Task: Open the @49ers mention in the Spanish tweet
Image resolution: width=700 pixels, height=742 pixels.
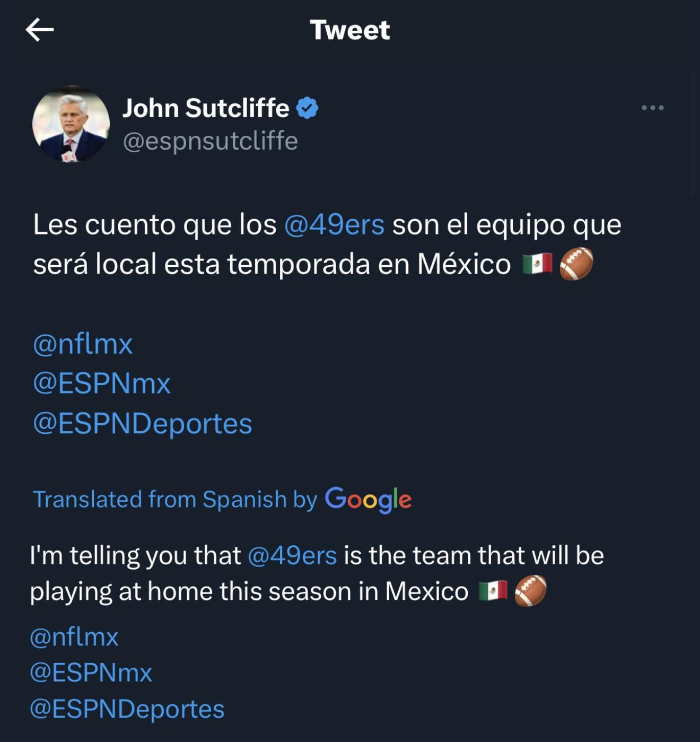Action: coord(334,224)
